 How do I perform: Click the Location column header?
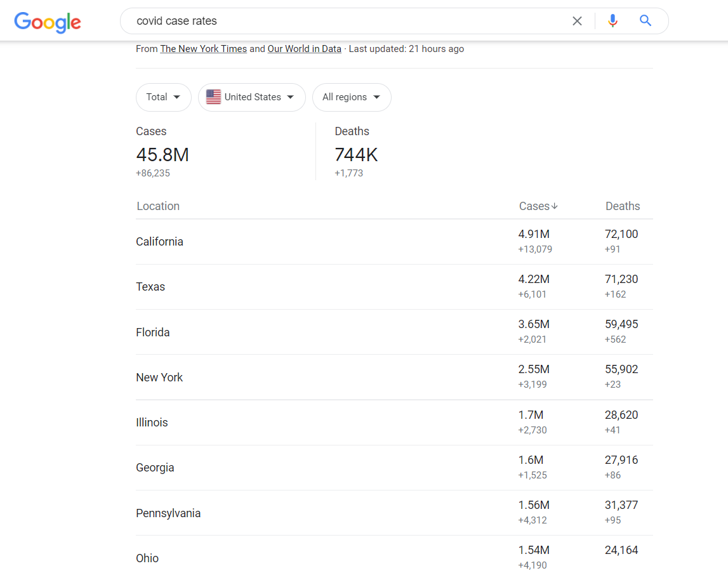158,206
